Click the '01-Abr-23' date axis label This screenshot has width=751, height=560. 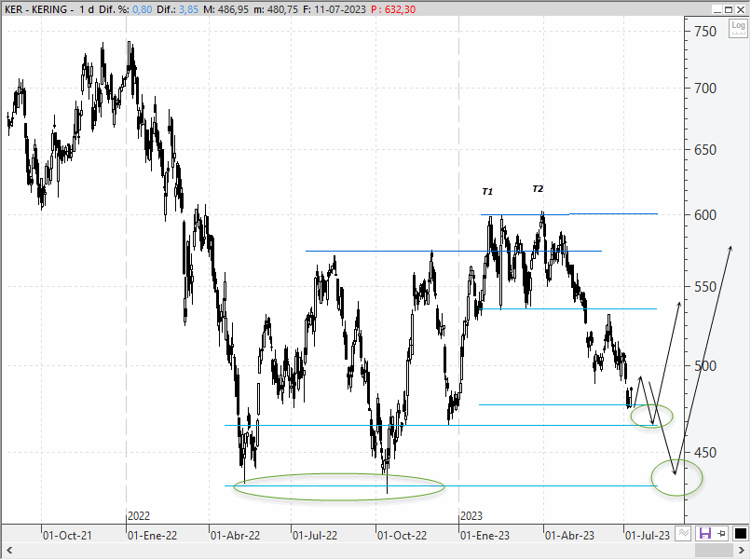click(x=569, y=535)
